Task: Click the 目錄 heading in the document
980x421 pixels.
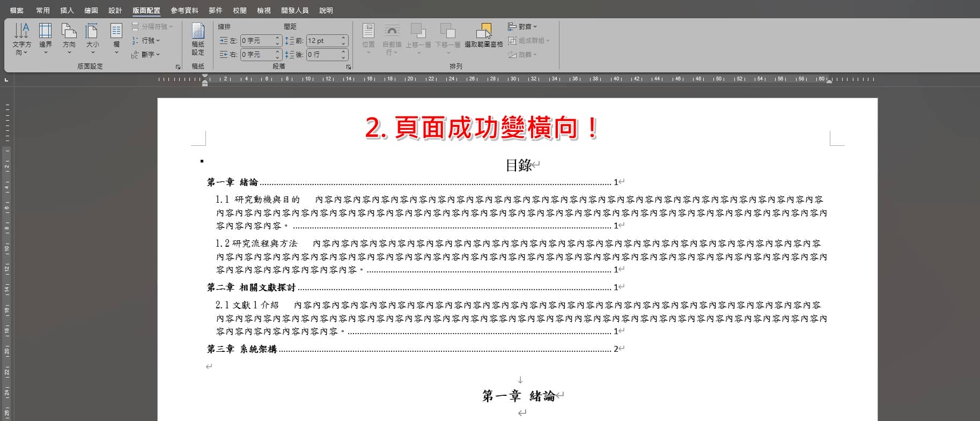Action: pos(519,166)
